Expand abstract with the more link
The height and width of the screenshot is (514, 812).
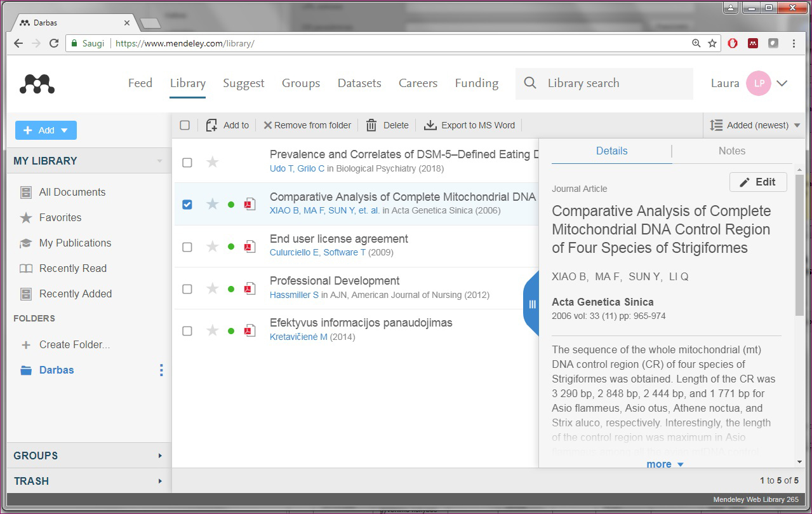tap(665, 464)
